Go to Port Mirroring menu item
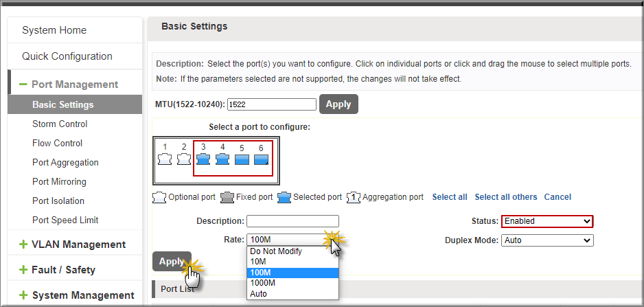Viewport: 644px width, 307px height. coord(59,181)
